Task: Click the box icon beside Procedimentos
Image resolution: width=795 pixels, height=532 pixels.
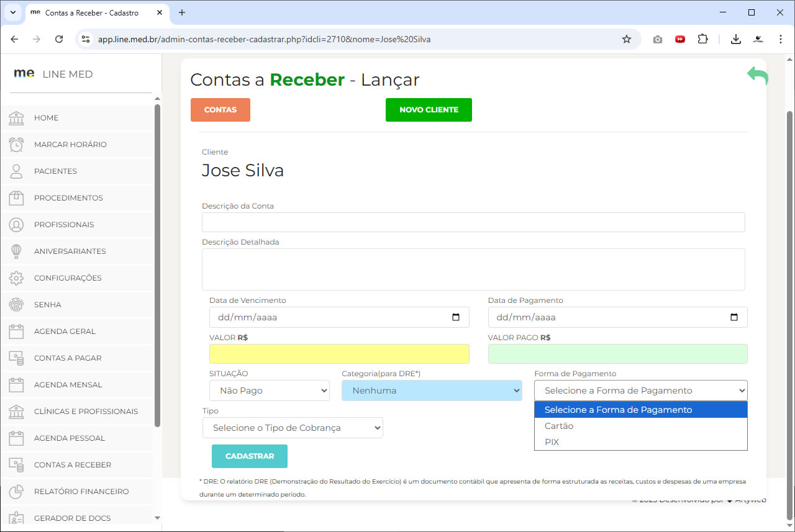Action: 16,198
